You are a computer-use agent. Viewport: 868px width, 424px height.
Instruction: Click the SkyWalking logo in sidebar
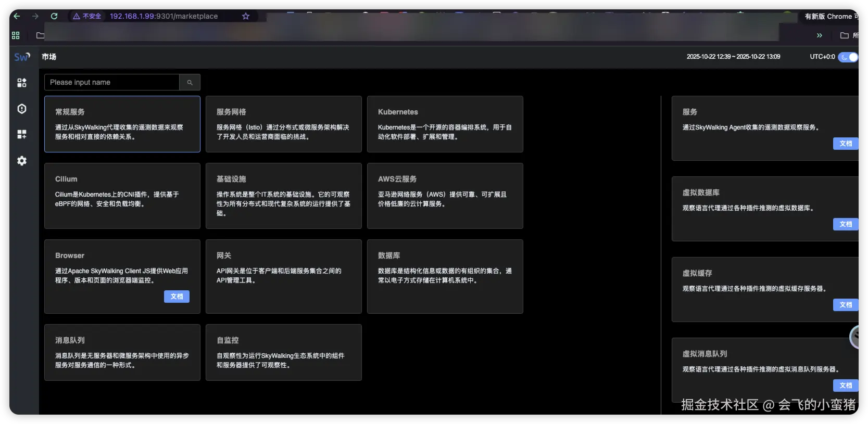click(22, 57)
